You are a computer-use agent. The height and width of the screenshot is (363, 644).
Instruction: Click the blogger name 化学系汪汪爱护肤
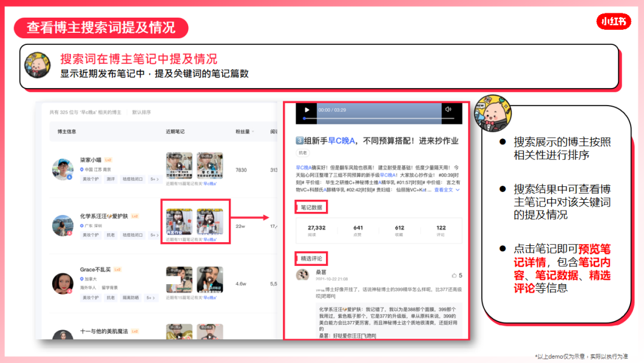click(104, 216)
